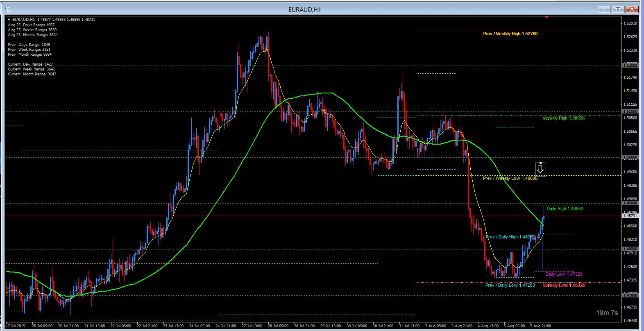Select the white down arrow chart object
Viewport: 644px width, 331px height.
pos(540,169)
